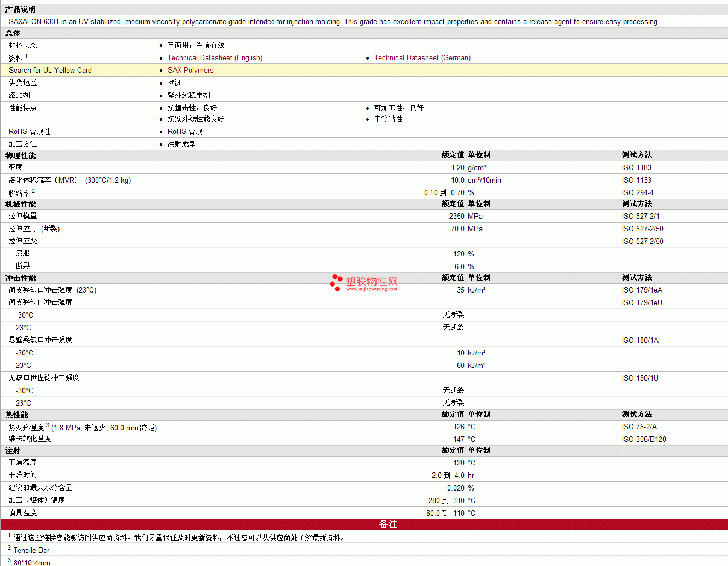Image resolution: width=728 pixels, height=566 pixels.
Task: Click the 性能特点 row label
Action: tap(23, 108)
